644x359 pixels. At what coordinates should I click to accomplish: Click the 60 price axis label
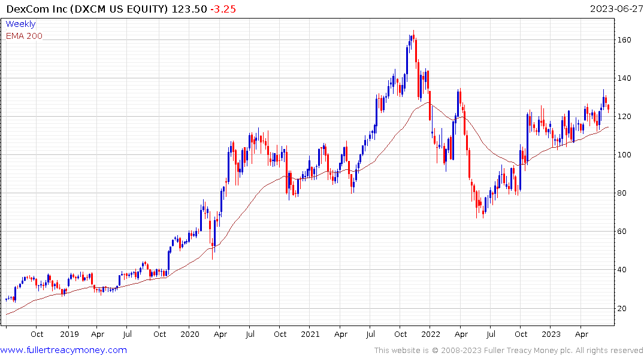coord(622,232)
